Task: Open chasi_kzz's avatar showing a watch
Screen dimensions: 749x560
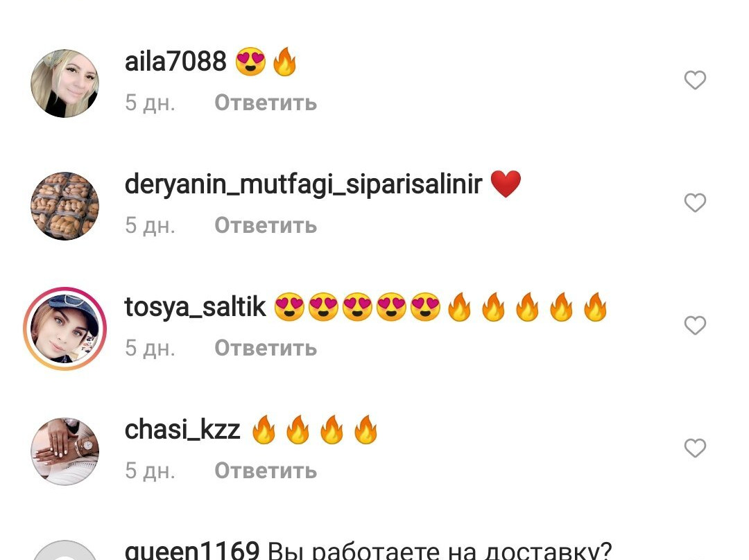Action: [x=65, y=451]
